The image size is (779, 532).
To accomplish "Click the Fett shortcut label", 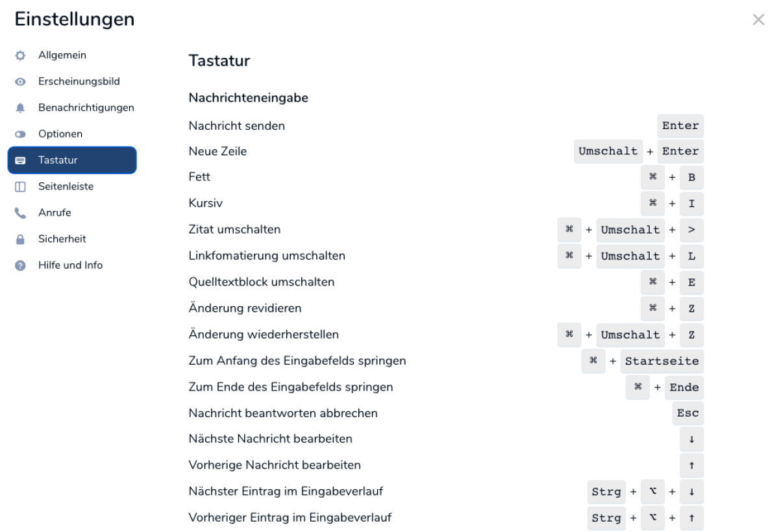I will [199, 178].
